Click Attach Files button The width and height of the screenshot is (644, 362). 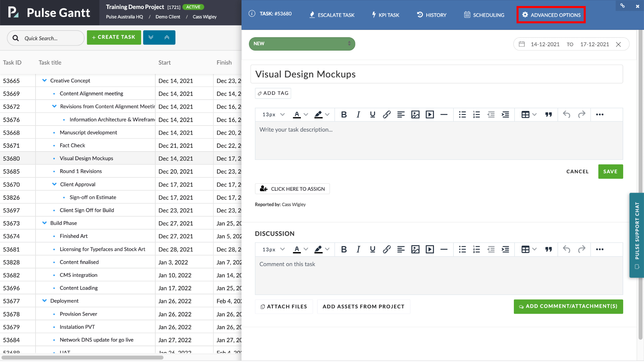point(284,307)
